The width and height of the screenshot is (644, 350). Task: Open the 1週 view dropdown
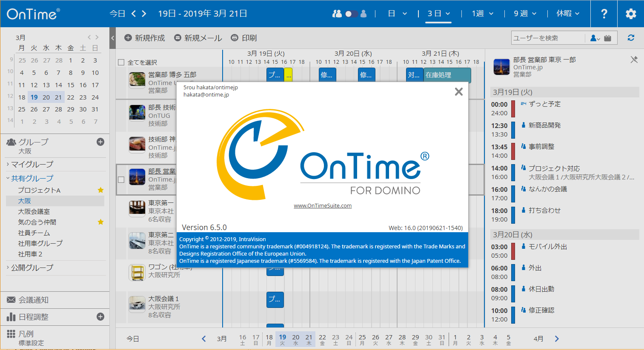pos(482,14)
